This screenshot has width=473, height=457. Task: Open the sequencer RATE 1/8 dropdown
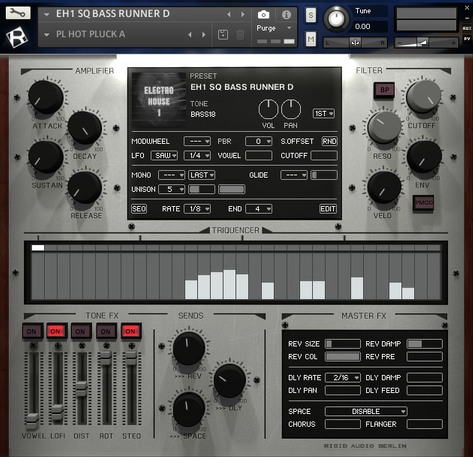197,209
